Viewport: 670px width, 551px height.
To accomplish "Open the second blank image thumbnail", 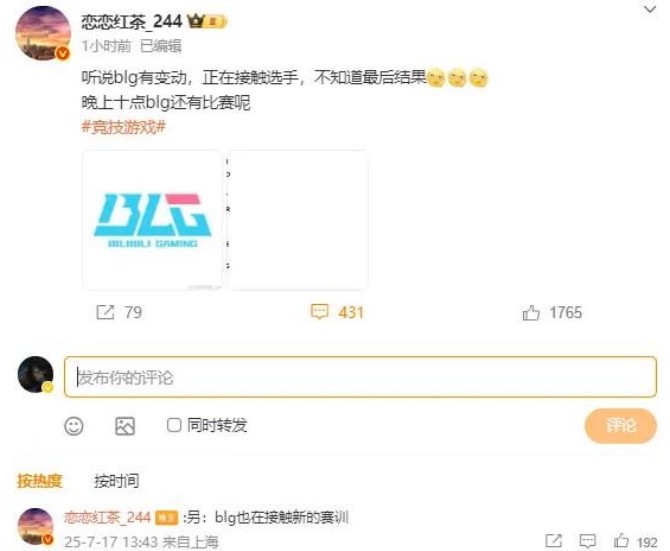I will [x=297, y=220].
